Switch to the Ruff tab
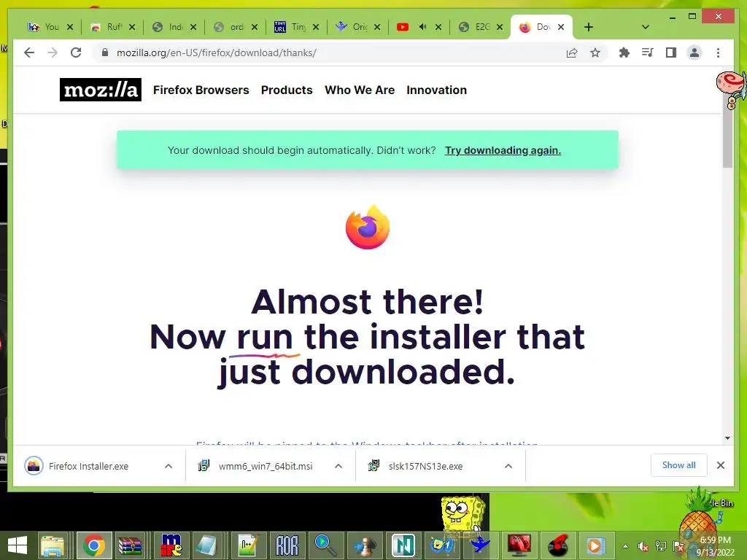This screenshot has height=560, width=747. click(x=107, y=27)
